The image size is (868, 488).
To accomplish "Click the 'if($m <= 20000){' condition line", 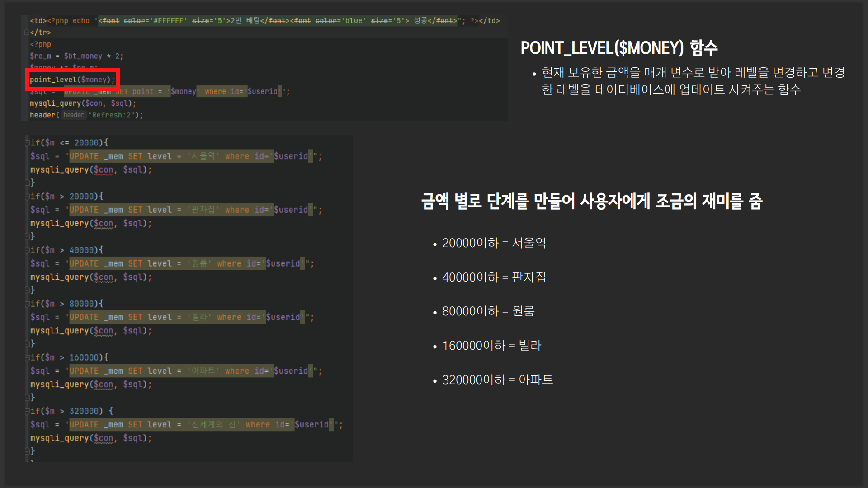I will (69, 143).
